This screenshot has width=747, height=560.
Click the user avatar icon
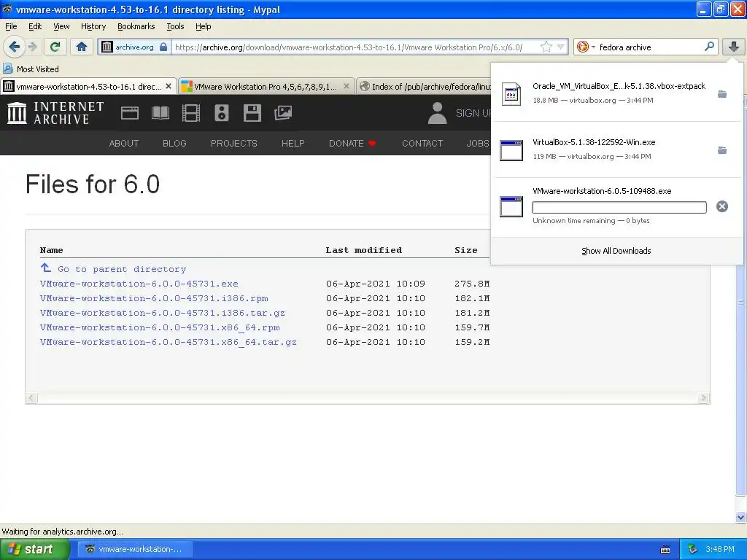click(x=437, y=113)
